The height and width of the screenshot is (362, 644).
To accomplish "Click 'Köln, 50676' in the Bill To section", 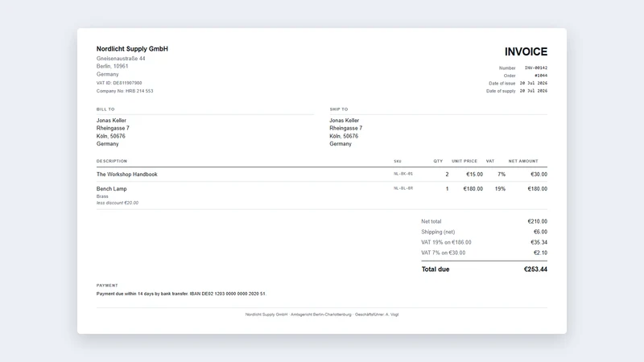I will click(x=111, y=136).
